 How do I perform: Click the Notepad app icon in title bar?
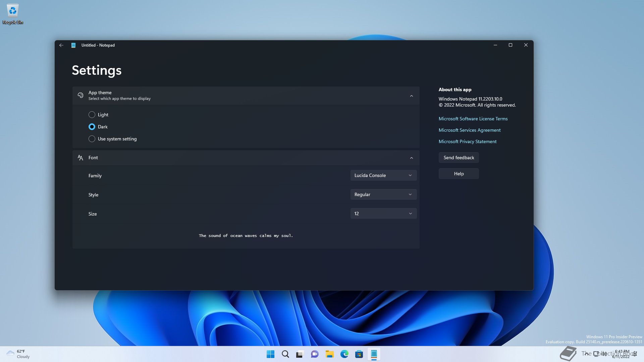(x=73, y=45)
